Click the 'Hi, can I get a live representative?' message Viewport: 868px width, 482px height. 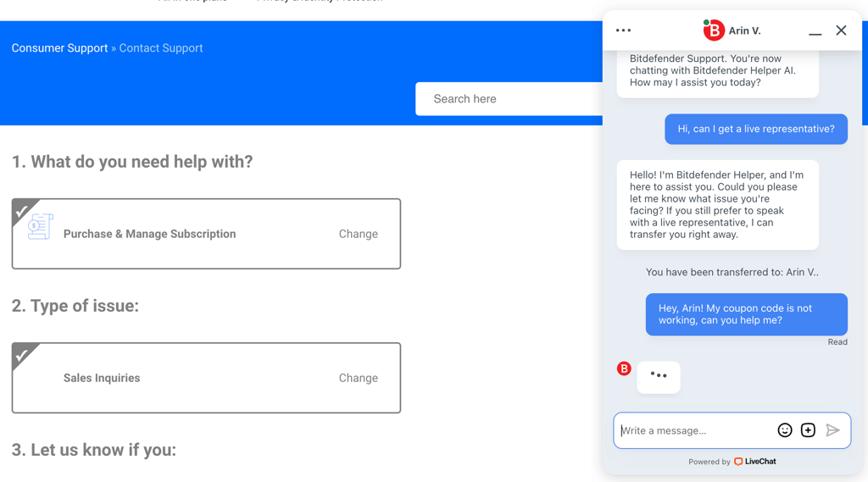point(755,129)
